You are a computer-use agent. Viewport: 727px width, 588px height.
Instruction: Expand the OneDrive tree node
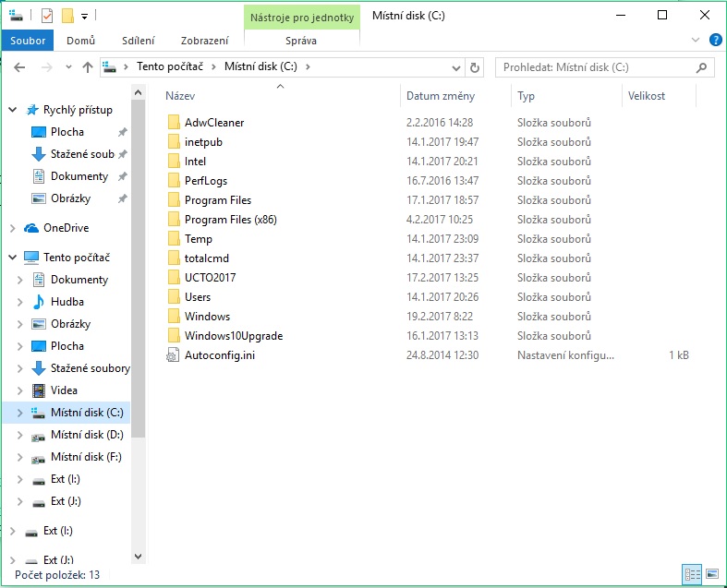click(13, 228)
